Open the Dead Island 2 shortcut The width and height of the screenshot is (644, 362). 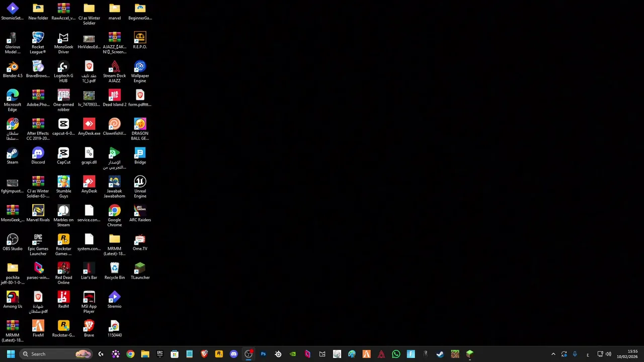click(114, 99)
